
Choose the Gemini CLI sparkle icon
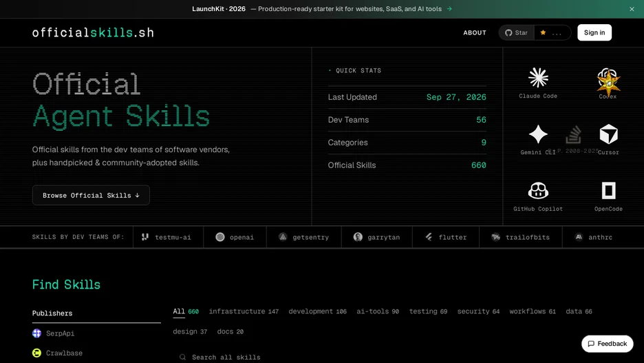click(538, 134)
